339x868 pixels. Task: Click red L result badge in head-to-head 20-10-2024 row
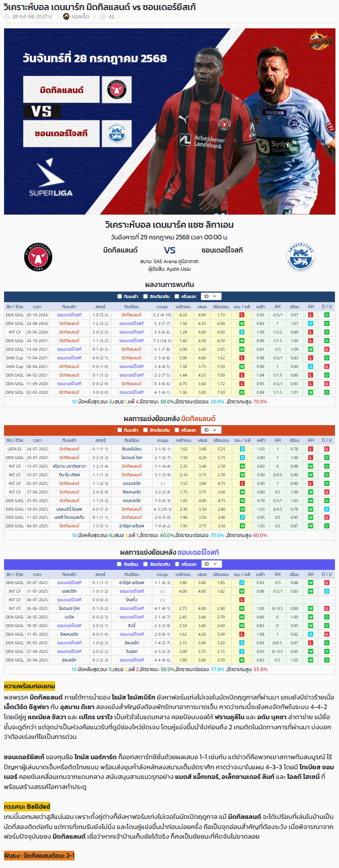[242, 315]
